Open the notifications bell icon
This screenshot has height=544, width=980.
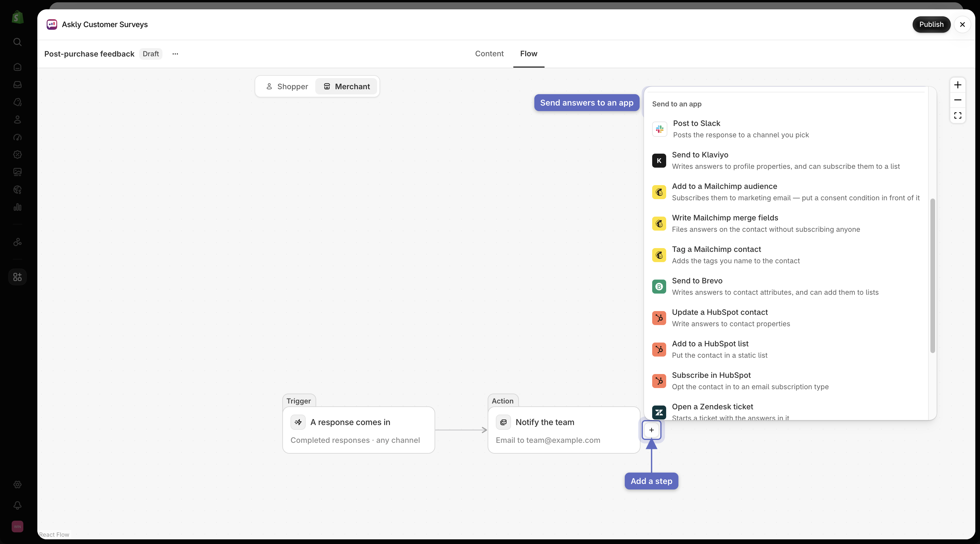click(17, 505)
